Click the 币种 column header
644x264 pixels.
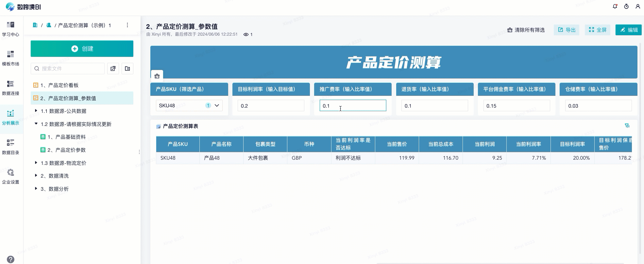pos(309,144)
